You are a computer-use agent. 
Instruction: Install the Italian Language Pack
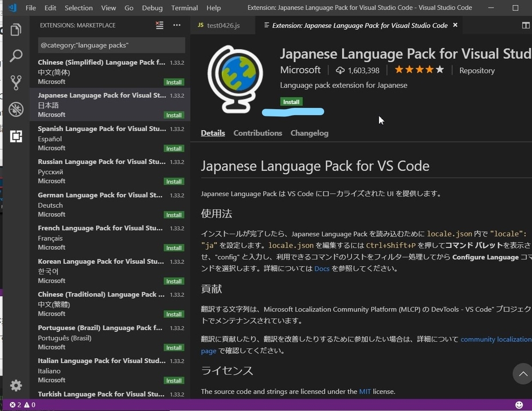coord(174,380)
